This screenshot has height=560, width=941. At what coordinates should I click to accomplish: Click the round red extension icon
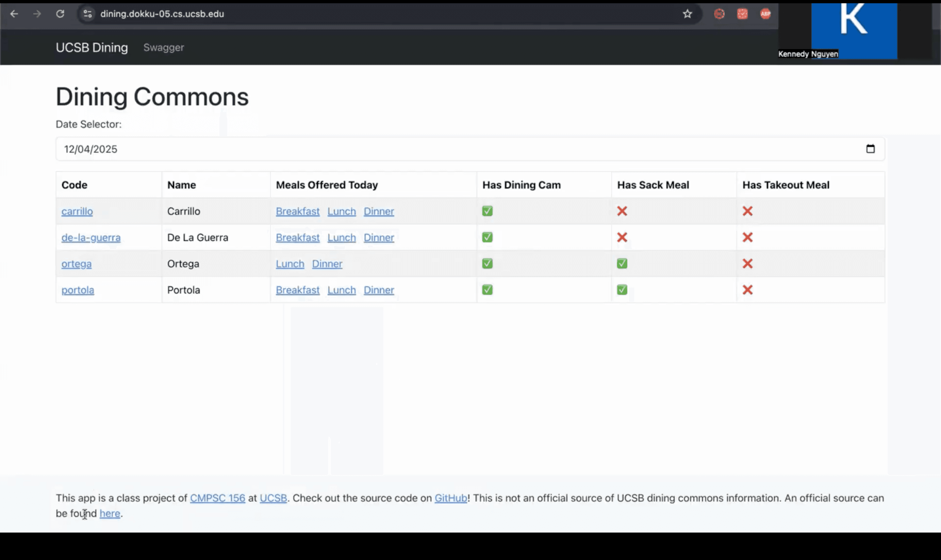(719, 14)
